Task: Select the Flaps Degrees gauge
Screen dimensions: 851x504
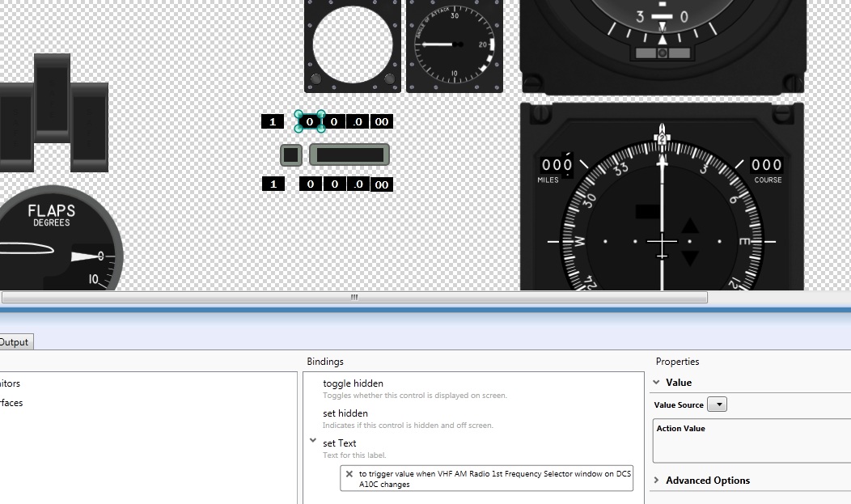Action: tap(60, 238)
